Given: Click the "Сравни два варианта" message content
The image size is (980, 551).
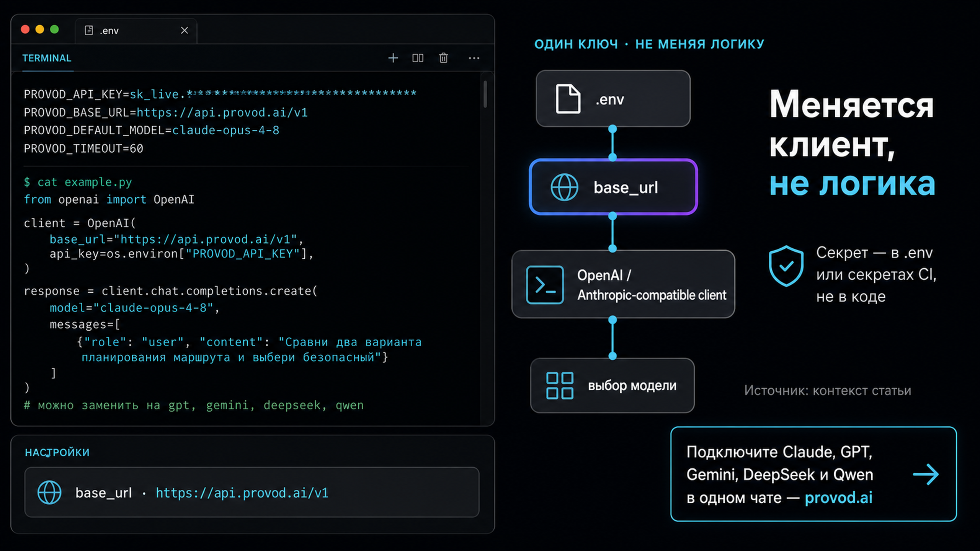Looking at the screenshot, I should click(350, 342).
